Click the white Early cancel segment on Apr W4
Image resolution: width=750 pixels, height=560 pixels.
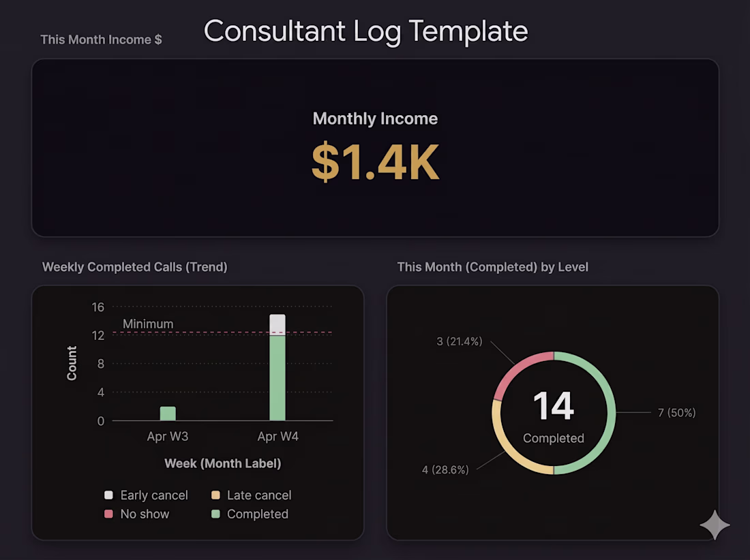click(x=277, y=324)
